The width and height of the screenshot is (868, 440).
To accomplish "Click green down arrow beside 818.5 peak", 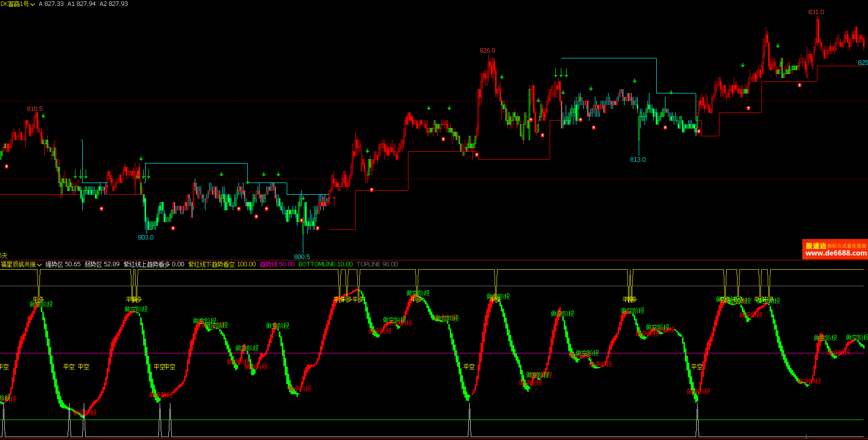I will click(43, 116).
